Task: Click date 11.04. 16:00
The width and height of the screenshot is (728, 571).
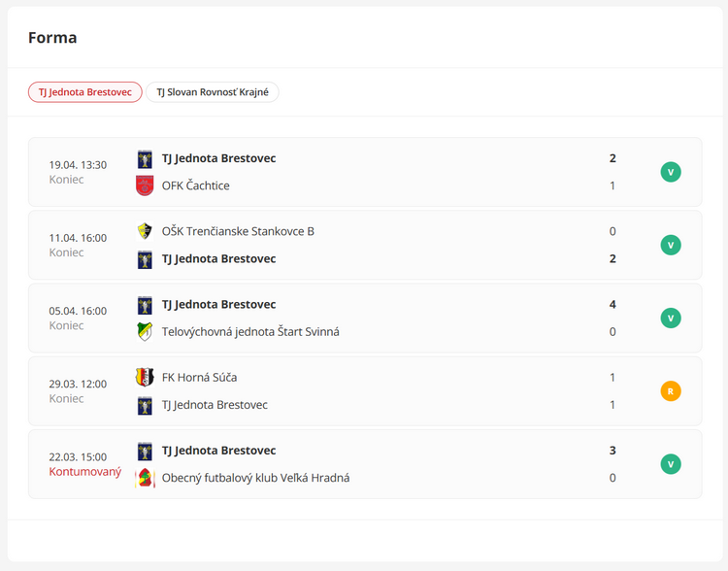Action: (78, 238)
